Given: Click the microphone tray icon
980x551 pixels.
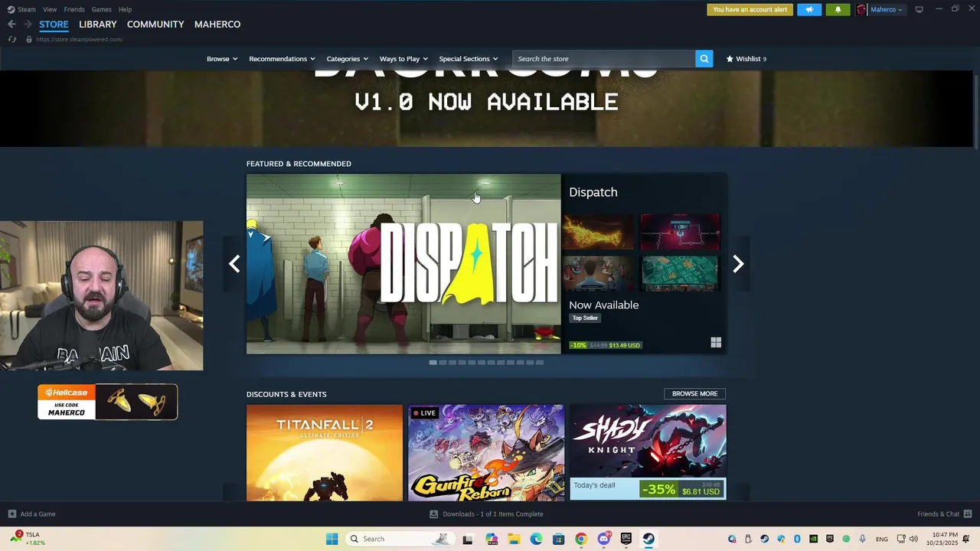Looking at the screenshot, I should 862,539.
